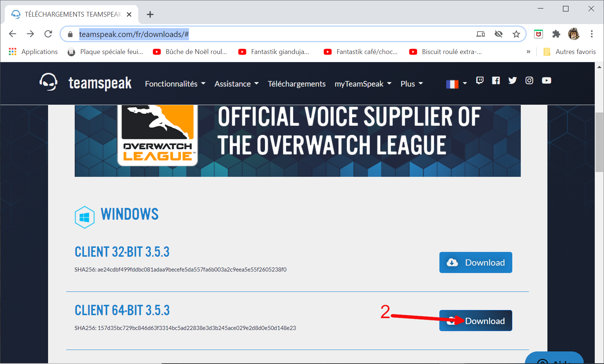The height and width of the screenshot is (364, 604).
Task: Show more bookmarks with double chevron
Action: tap(529, 52)
